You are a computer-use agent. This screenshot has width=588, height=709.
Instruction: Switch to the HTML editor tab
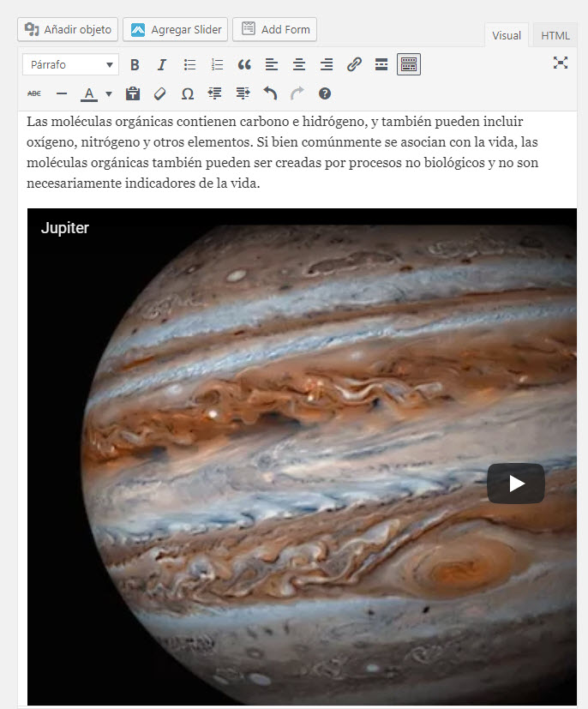coord(555,35)
